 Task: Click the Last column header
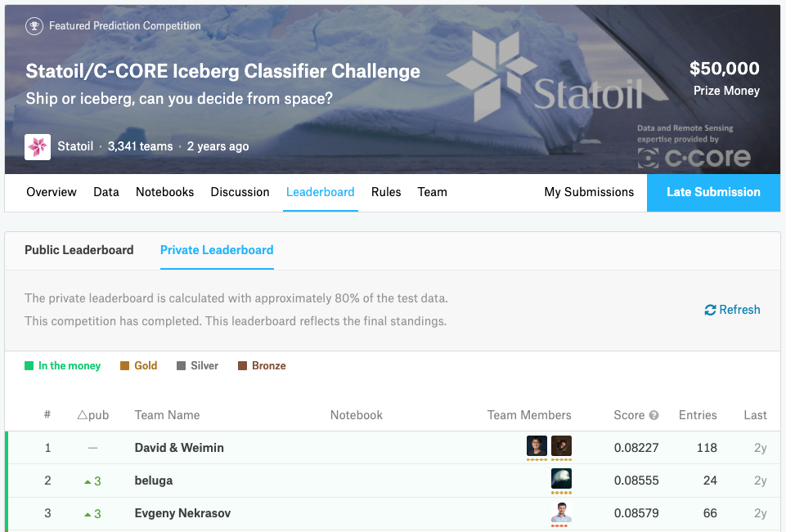click(x=756, y=415)
